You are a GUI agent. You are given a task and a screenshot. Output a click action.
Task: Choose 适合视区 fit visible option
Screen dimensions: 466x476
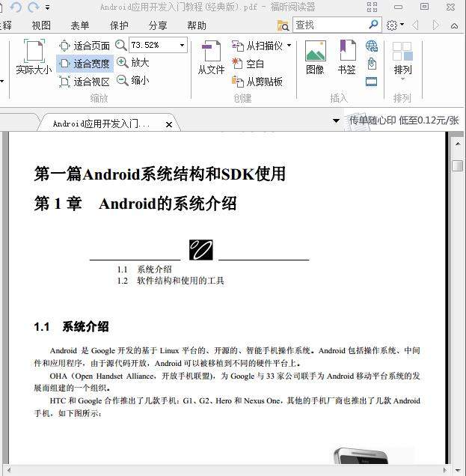(85, 82)
